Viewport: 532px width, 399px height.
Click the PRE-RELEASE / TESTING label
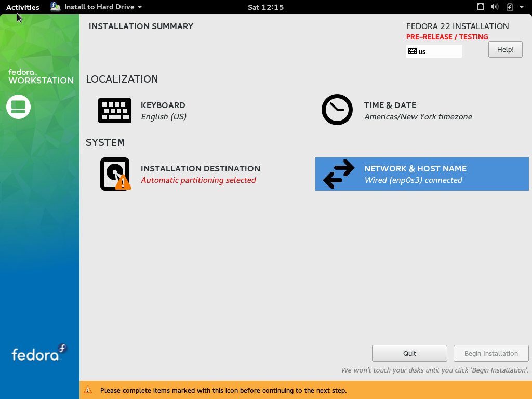coord(447,37)
